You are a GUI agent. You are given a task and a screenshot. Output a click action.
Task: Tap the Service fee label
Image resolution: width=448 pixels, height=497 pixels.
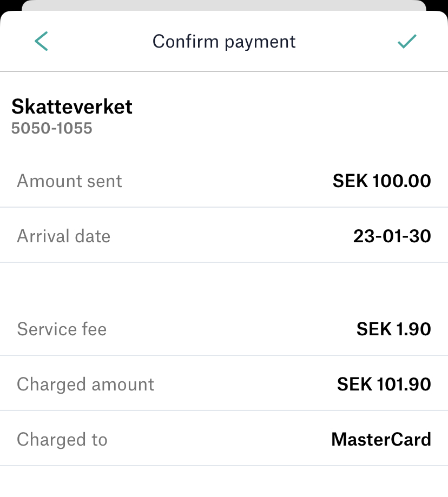click(x=62, y=329)
